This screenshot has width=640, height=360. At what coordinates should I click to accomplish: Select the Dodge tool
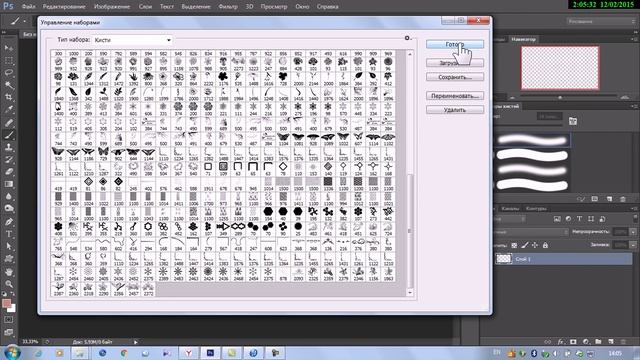9,209
